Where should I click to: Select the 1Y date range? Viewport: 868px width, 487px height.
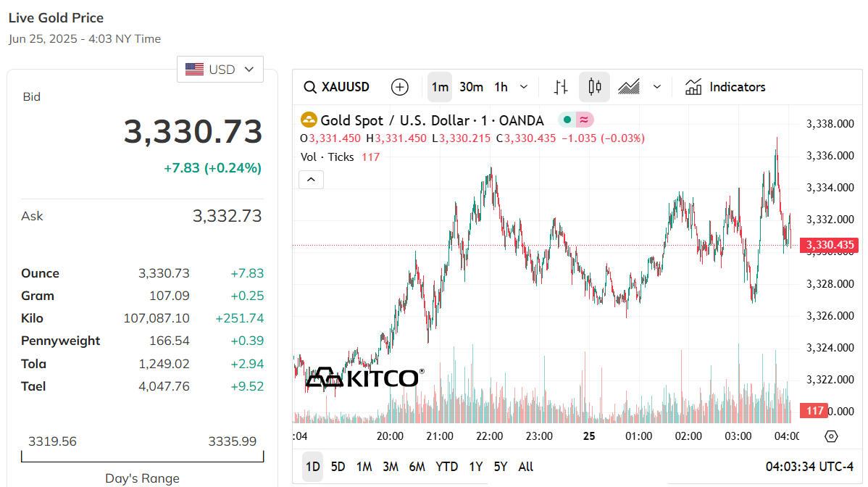(475, 467)
